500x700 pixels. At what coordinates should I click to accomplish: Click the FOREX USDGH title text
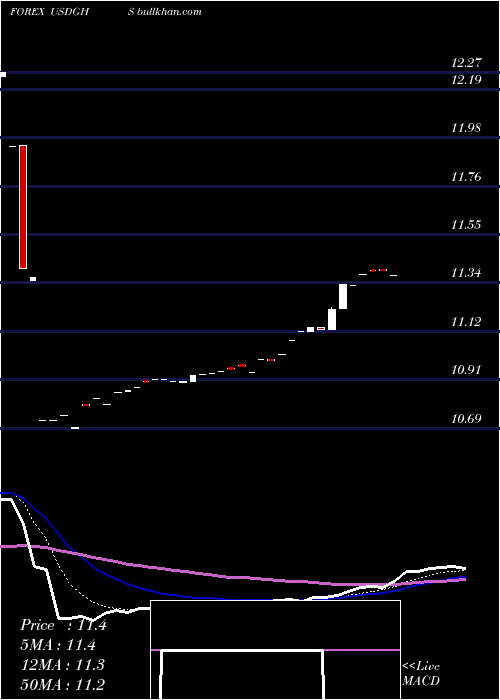click(x=50, y=12)
